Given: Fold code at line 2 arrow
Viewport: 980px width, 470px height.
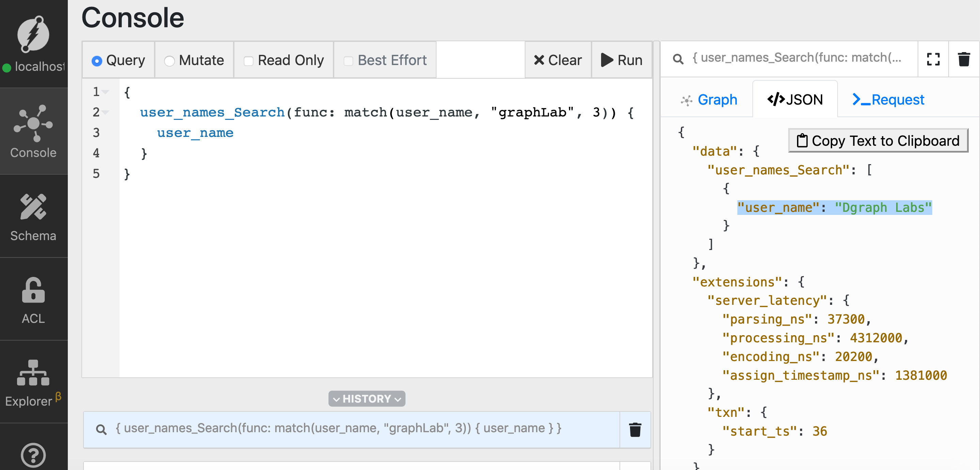Looking at the screenshot, I should tap(106, 112).
